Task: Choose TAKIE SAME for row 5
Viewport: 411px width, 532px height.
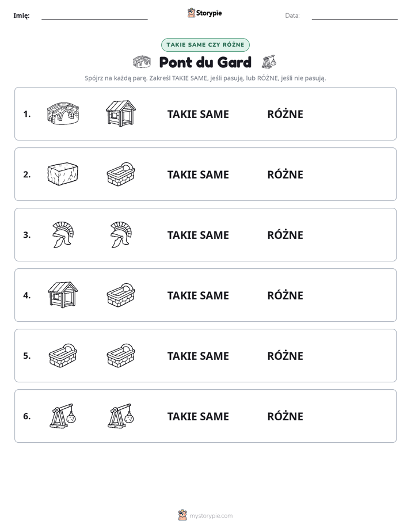Action: [x=198, y=356]
